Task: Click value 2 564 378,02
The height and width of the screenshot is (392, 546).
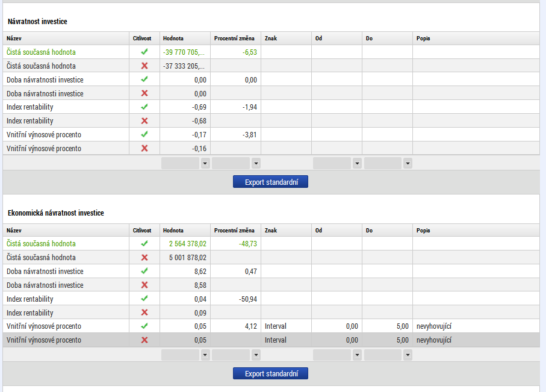Action: click(188, 243)
